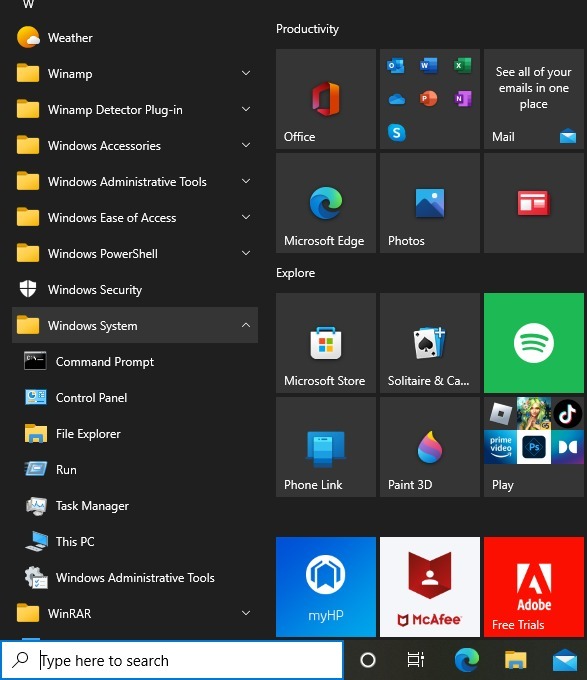Screen dimensions: 587x680
Task: Click the TikTok icon in Play tile
Action: [x=567, y=414]
